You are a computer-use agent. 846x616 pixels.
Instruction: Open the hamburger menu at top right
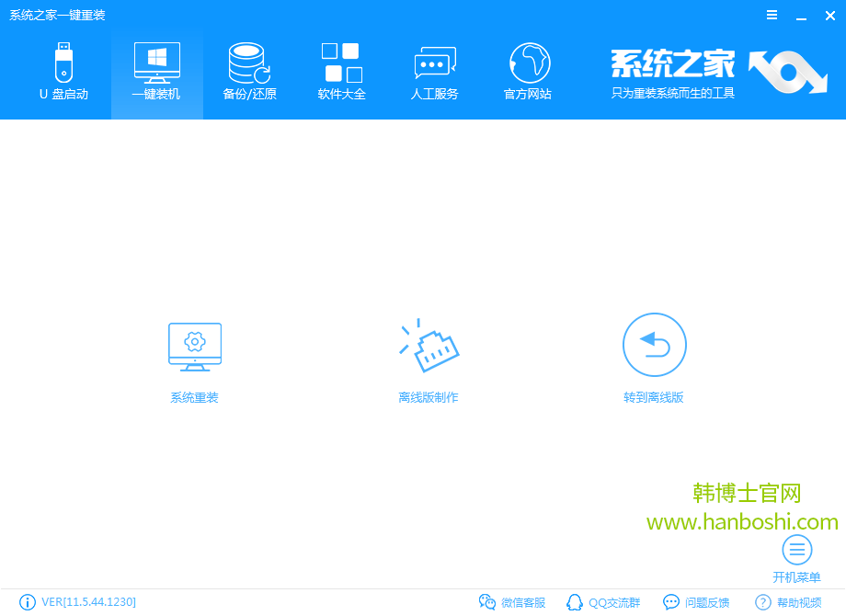[x=772, y=15]
